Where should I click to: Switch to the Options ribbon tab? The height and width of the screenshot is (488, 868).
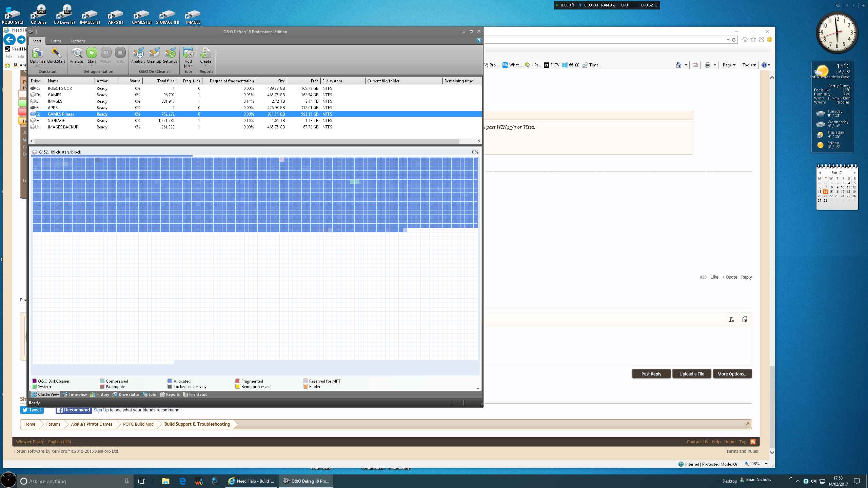78,41
